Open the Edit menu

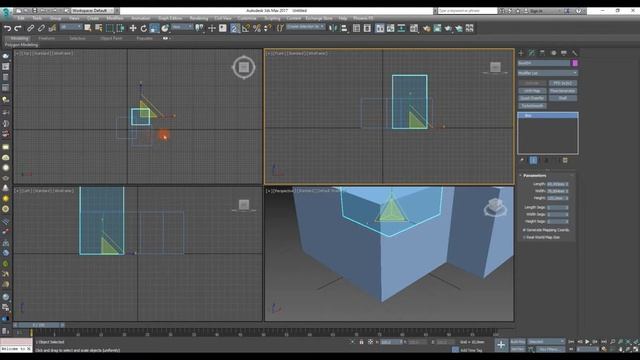[20, 18]
